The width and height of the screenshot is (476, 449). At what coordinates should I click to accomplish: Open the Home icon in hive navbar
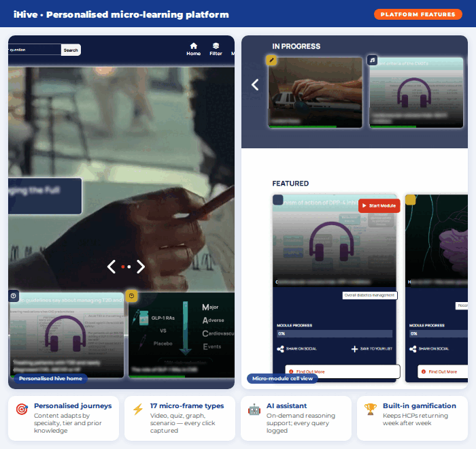coord(193,46)
